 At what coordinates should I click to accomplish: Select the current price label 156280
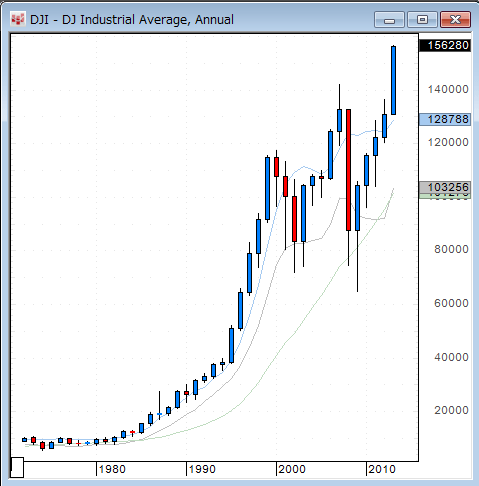coord(445,45)
